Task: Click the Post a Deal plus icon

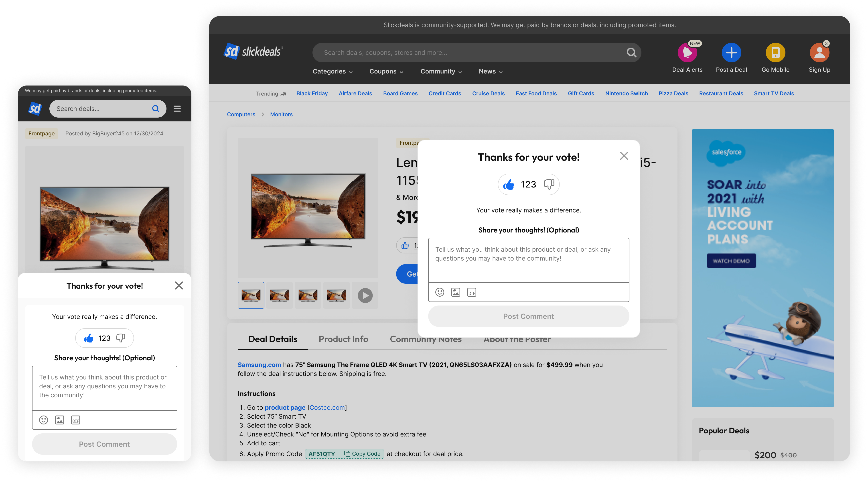Action: (x=731, y=53)
